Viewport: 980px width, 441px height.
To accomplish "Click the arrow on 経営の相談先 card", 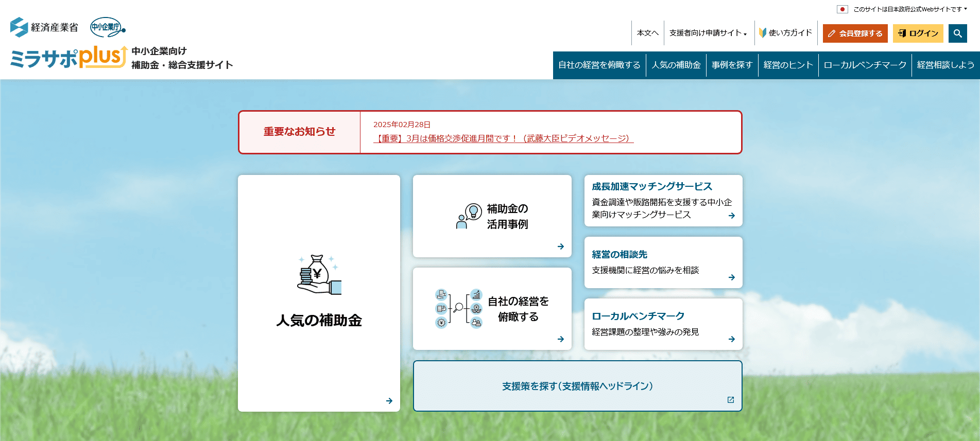I will [x=731, y=277].
